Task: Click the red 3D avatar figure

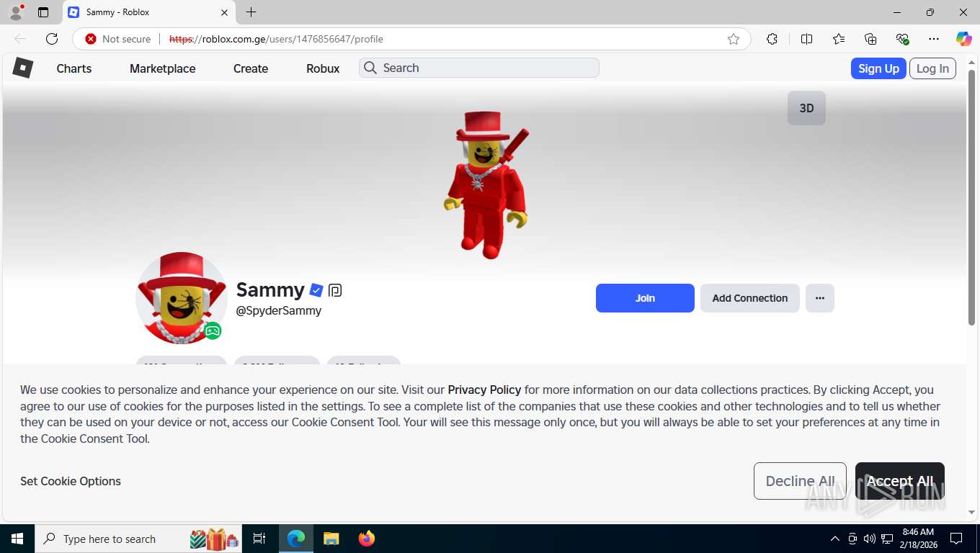Action: click(x=486, y=185)
